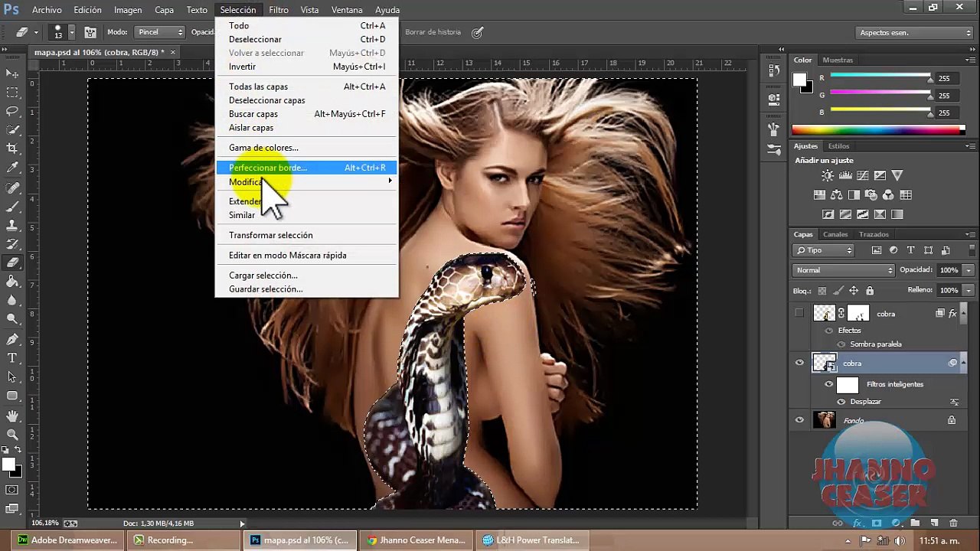Select the Quick Selection tool
Screen dimensions: 980x551
click(x=12, y=130)
